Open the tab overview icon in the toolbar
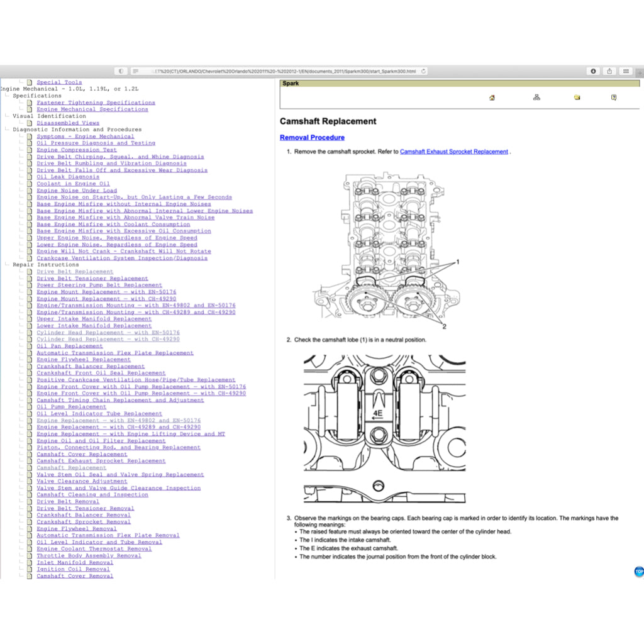Image resolution: width=644 pixels, height=644 pixels. (x=625, y=71)
